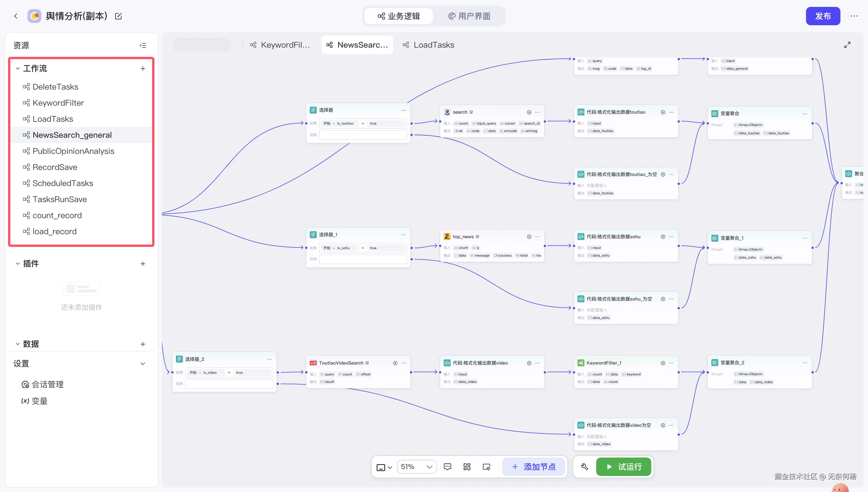The image size is (868, 492).
Task: Click the fullscreen expand canvas icon
Action: [x=847, y=45]
